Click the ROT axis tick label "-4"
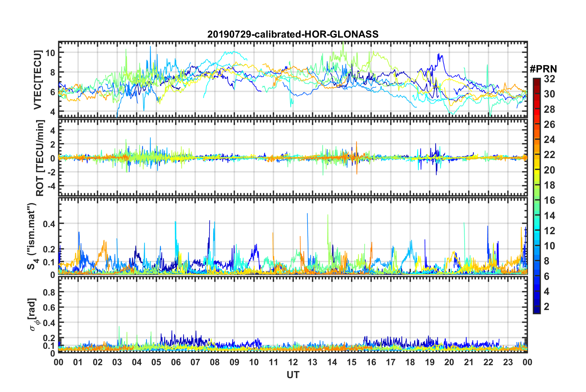 coord(51,186)
